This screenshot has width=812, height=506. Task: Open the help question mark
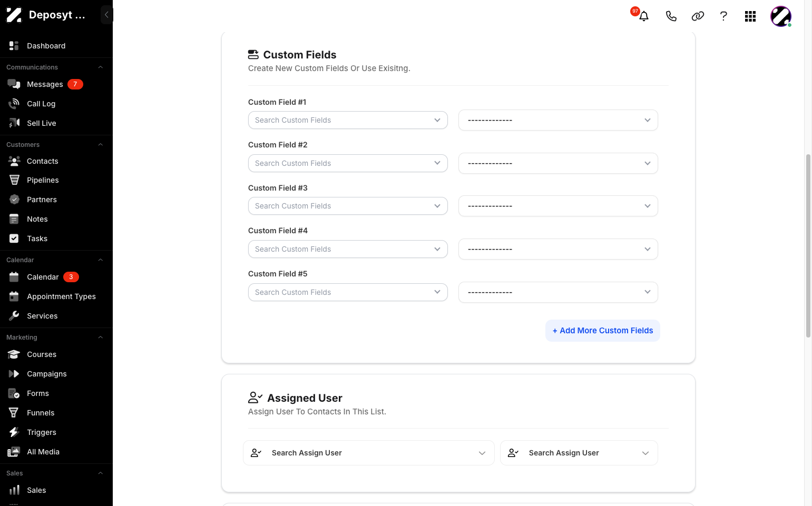pyautogui.click(x=723, y=16)
